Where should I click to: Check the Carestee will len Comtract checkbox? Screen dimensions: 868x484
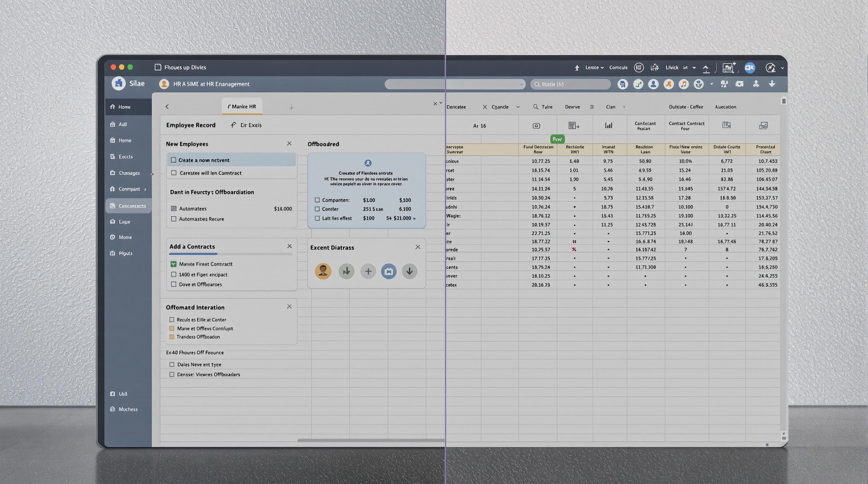pyautogui.click(x=174, y=173)
